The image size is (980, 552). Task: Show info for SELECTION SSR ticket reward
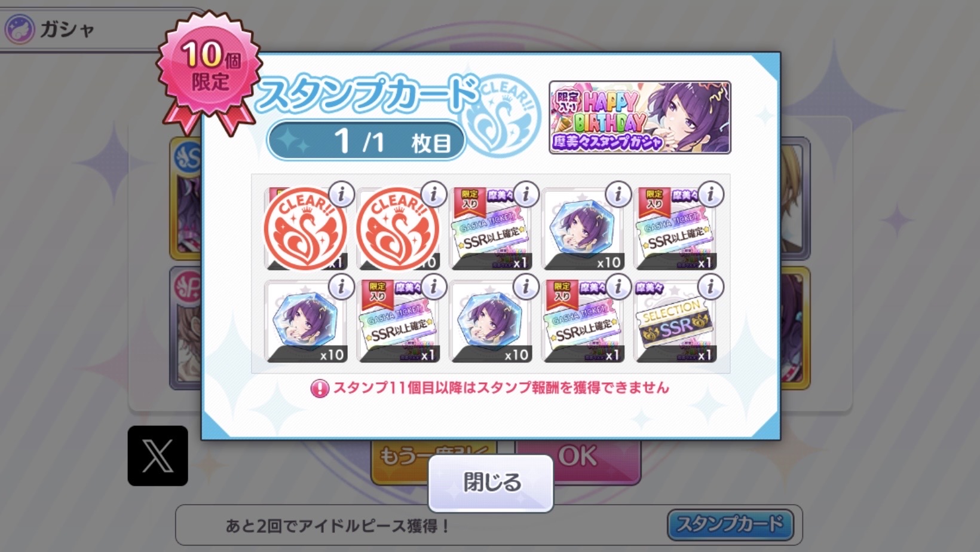click(x=710, y=287)
